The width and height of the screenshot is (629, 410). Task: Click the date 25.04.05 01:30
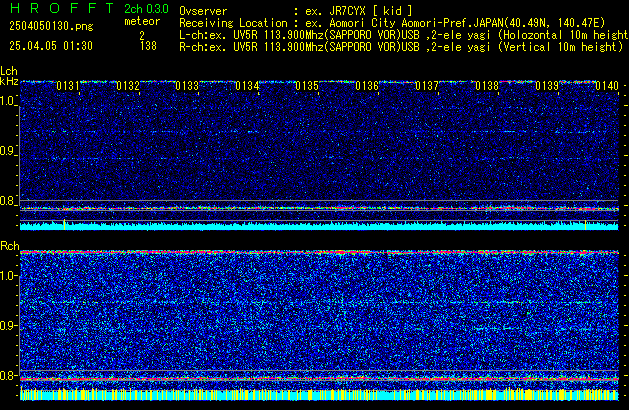(x=51, y=46)
